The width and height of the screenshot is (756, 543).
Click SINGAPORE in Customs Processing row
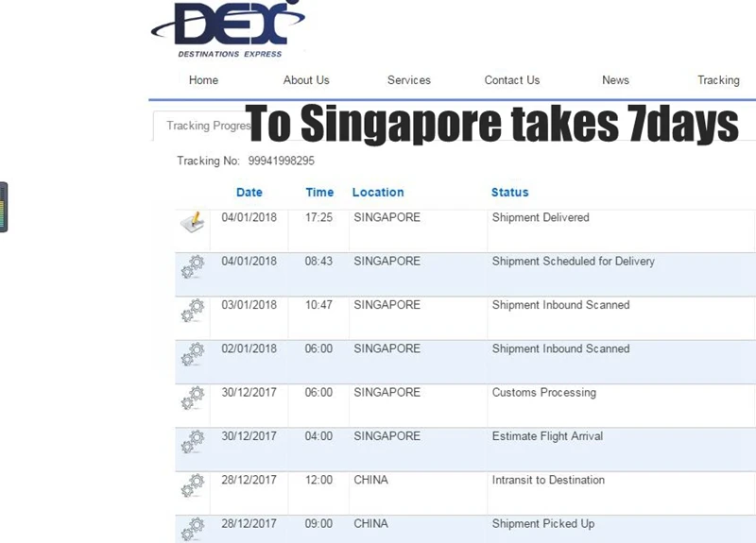click(387, 393)
